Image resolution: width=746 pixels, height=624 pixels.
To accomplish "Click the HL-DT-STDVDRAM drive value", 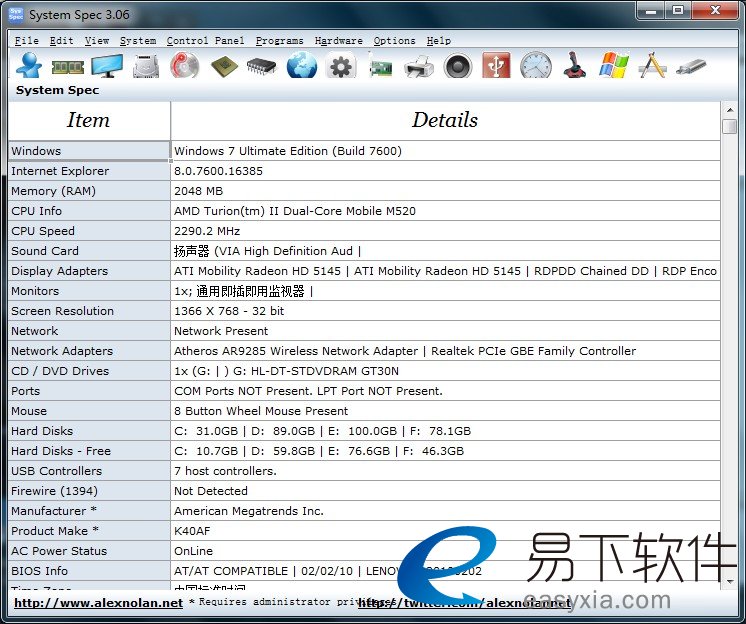I will [286, 370].
